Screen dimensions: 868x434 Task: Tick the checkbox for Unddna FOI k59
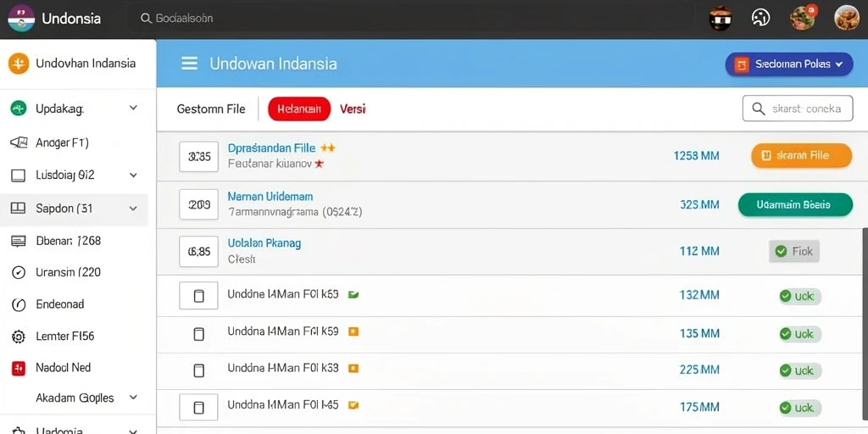(x=198, y=334)
